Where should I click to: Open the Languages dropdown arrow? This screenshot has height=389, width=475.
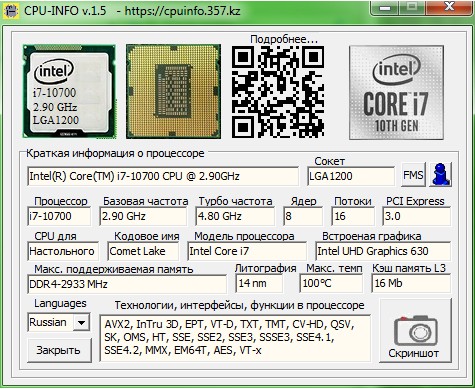81,322
